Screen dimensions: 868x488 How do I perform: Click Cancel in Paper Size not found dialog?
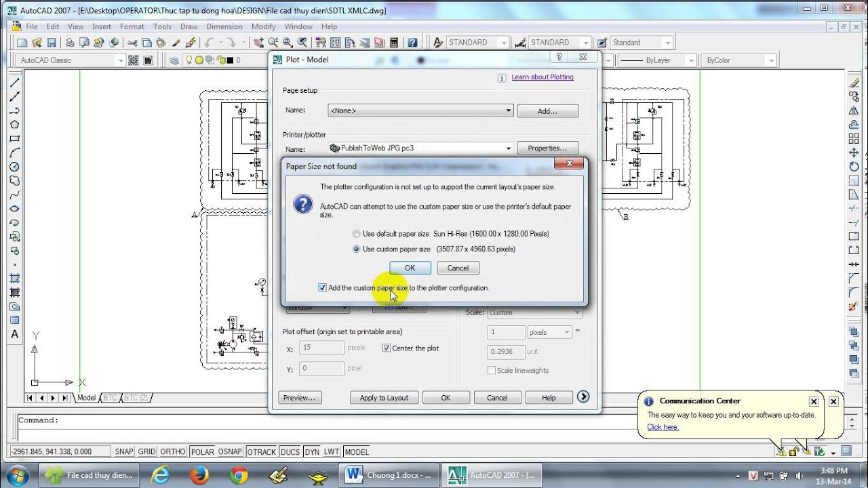(458, 268)
